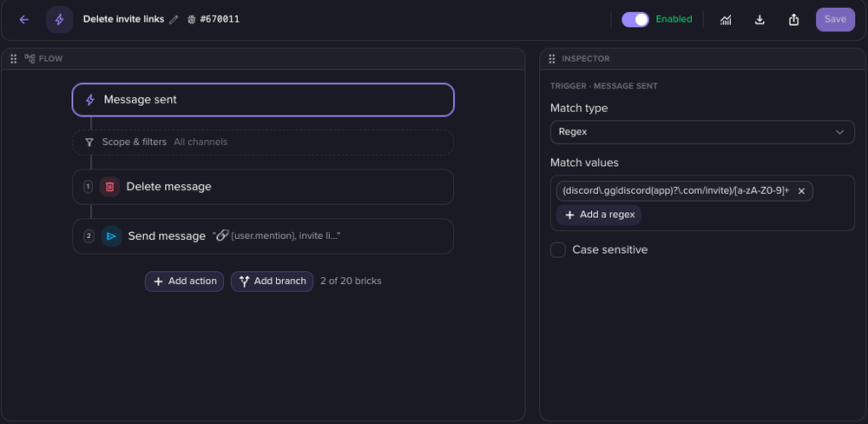Screen dimensions: 868x424
Task: Click the green Enabled label
Action: pyautogui.click(x=674, y=19)
